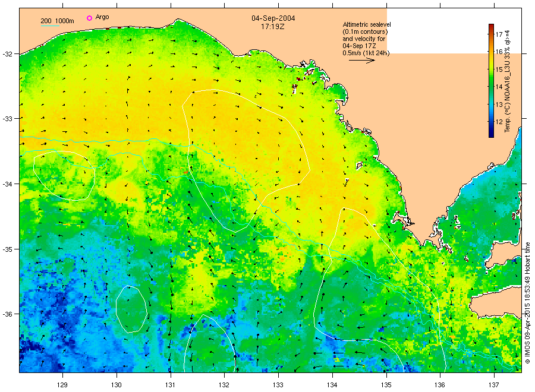535x392 pixels.
Task: Click longitude label '132'
Action: 224,385
